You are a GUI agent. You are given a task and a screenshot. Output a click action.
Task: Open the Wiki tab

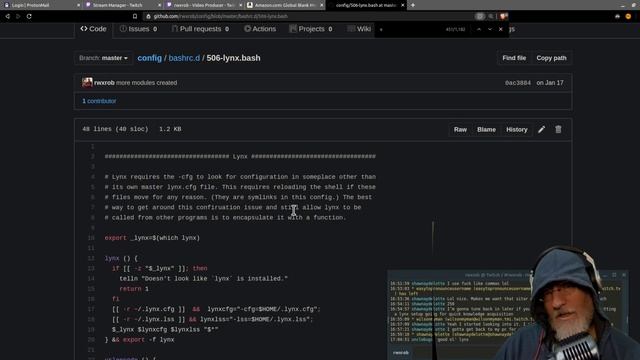point(359,29)
